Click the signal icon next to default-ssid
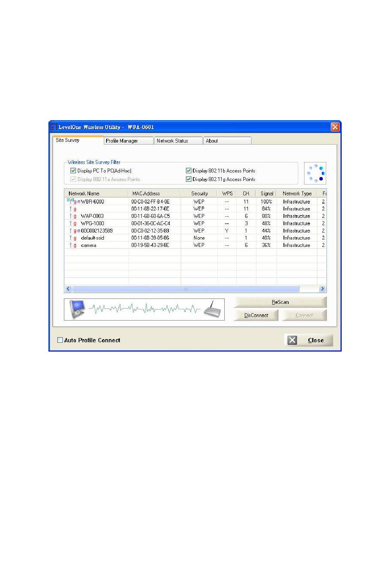 pos(71,238)
